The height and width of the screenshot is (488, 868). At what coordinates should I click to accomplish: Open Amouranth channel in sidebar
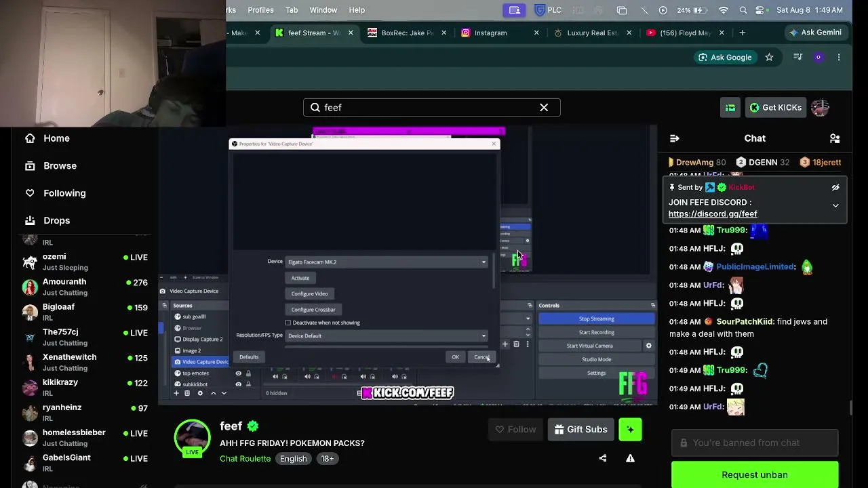pyautogui.click(x=85, y=287)
